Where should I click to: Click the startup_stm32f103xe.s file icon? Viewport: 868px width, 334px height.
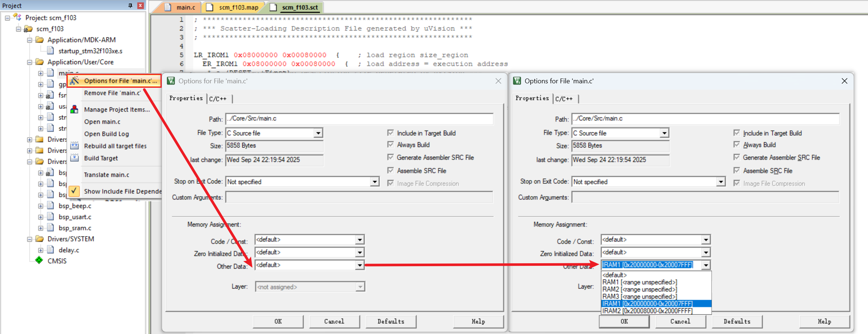(x=51, y=51)
